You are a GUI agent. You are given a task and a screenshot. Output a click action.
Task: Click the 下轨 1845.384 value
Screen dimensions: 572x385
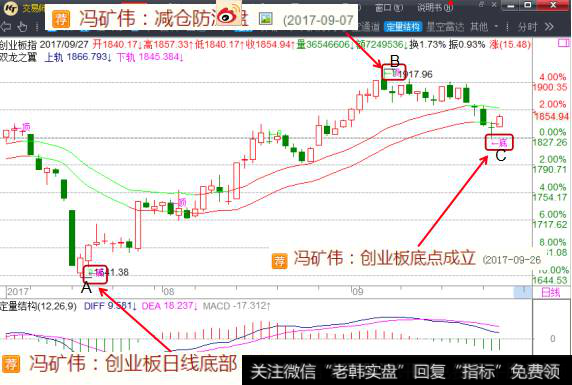tap(150, 57)
